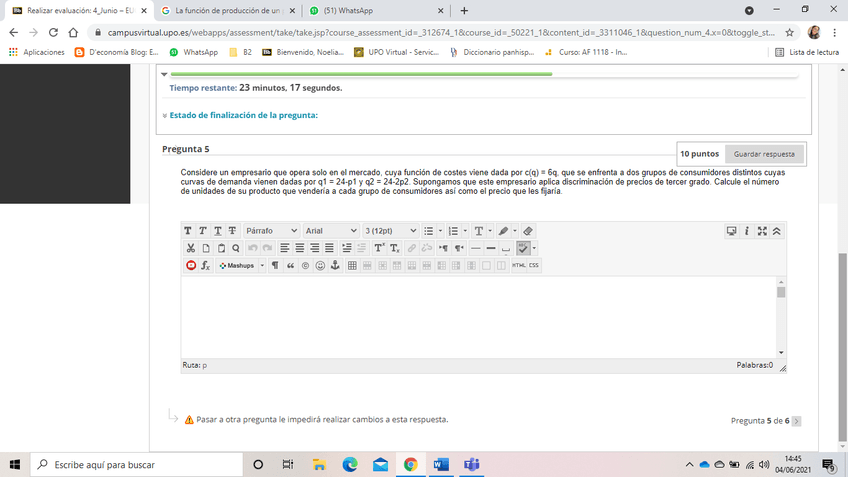Insert a YouTube video using the red icon
The height and width of the screenshot is (477, 848).
(190, 266)
